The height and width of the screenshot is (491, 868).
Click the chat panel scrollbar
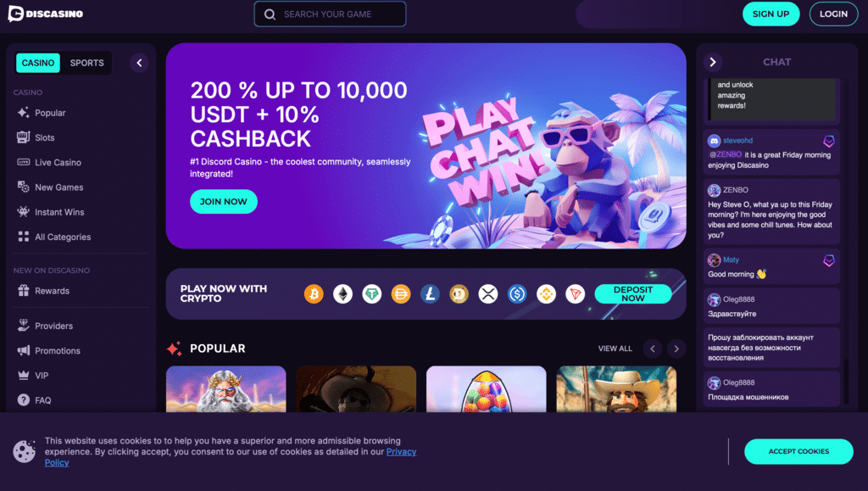click(846, 382)
